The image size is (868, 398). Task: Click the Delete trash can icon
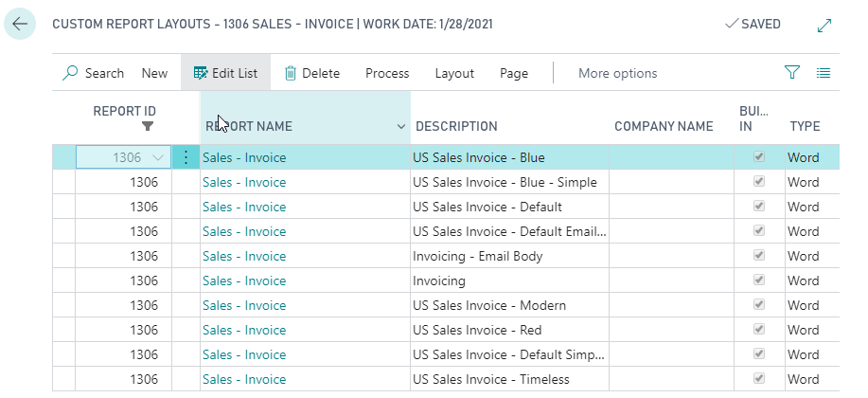coord(291,73)
